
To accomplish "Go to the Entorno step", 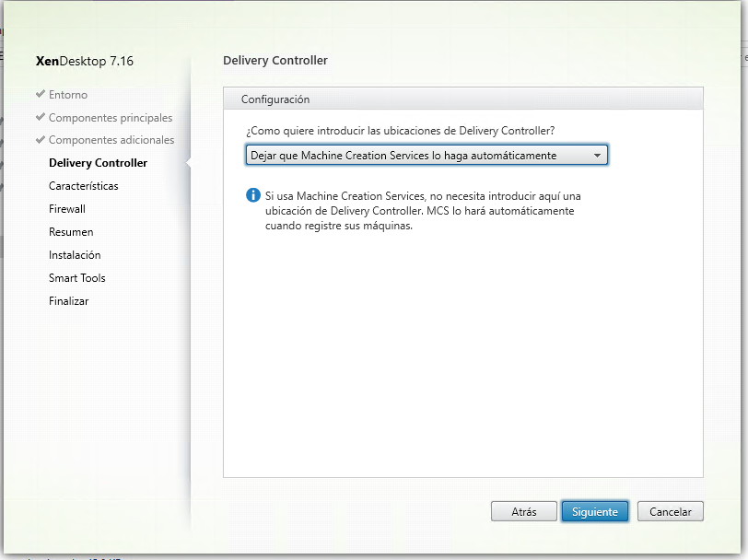I will [68, 95].
